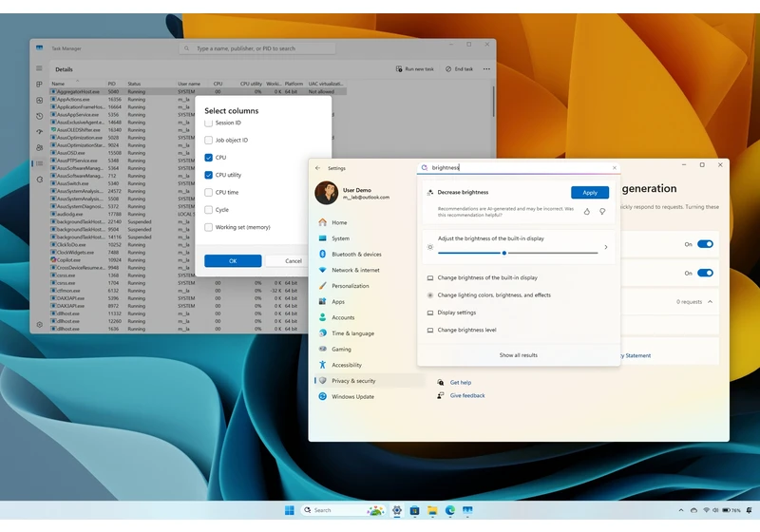760x532 pixels.
Task: Check the Working set (memory) checkbox
Action: 208,227
